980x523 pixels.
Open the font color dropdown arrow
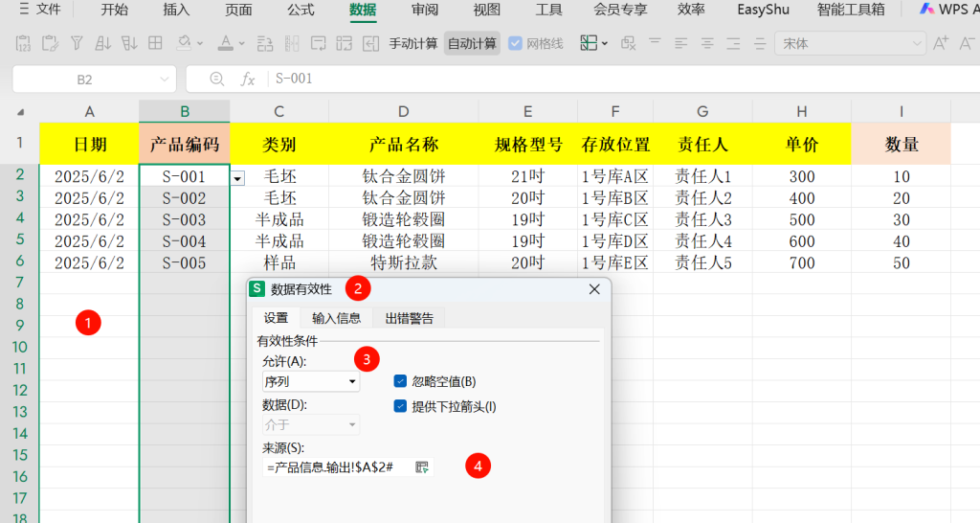coord(242,44)
